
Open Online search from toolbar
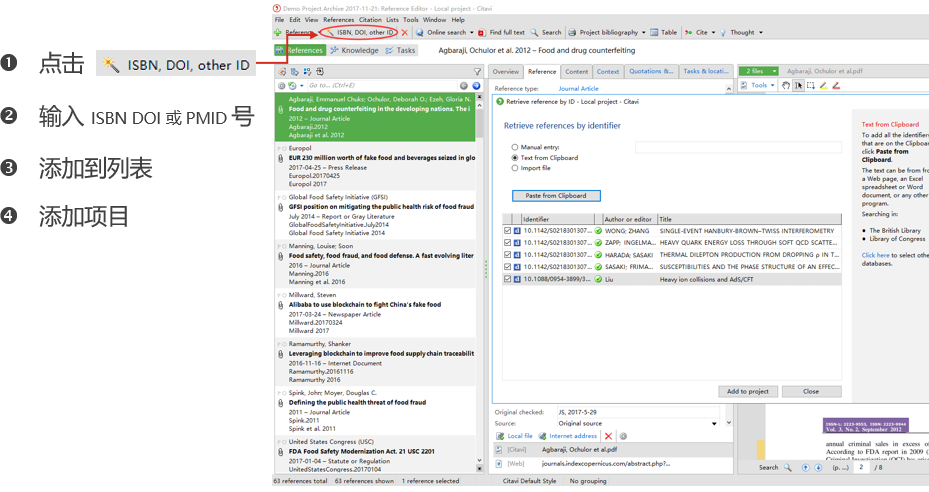click(441, 33)
